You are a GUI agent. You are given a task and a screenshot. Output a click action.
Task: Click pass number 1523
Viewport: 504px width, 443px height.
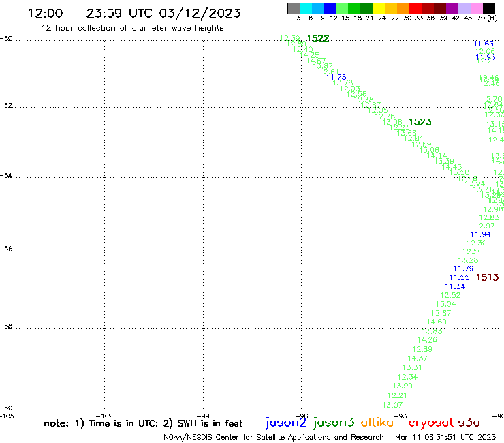click(x=420, y=122)
